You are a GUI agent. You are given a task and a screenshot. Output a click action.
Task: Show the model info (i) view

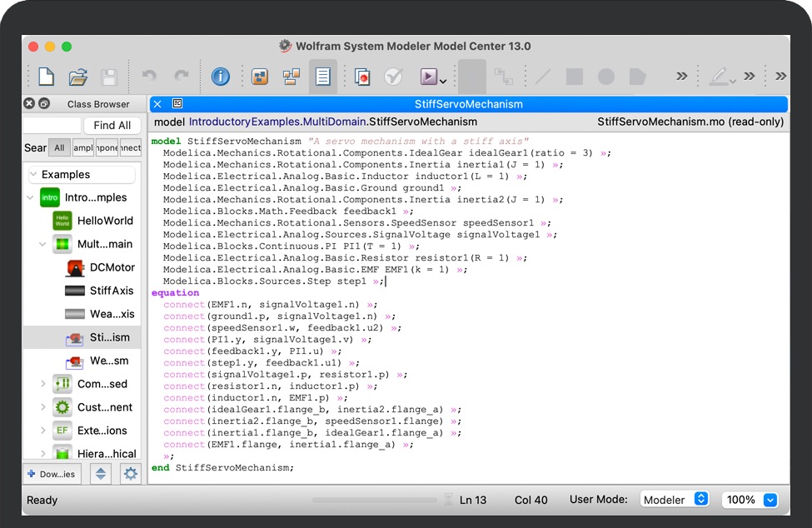[220, 77]
